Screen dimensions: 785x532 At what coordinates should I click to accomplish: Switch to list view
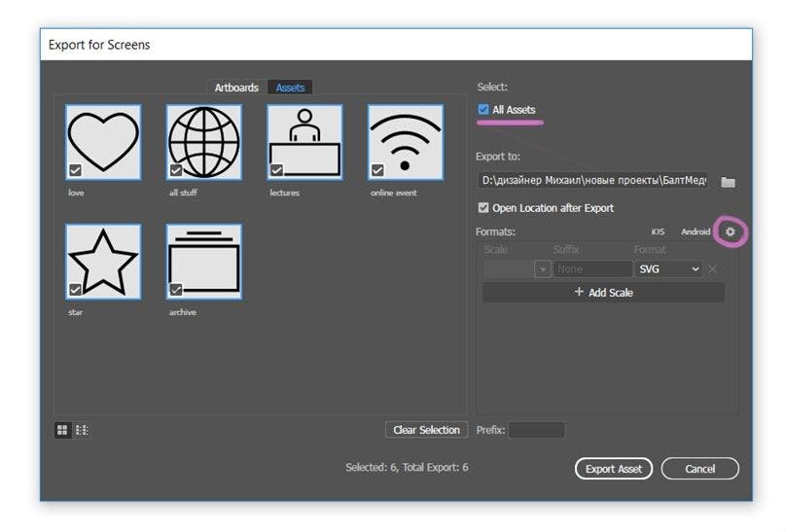(82, 430)
